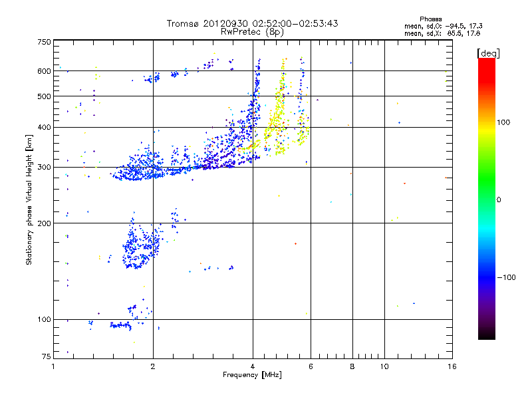The image size is (532, 399).
Task: Click the colorbar label '0'
Action: point(499,200)
